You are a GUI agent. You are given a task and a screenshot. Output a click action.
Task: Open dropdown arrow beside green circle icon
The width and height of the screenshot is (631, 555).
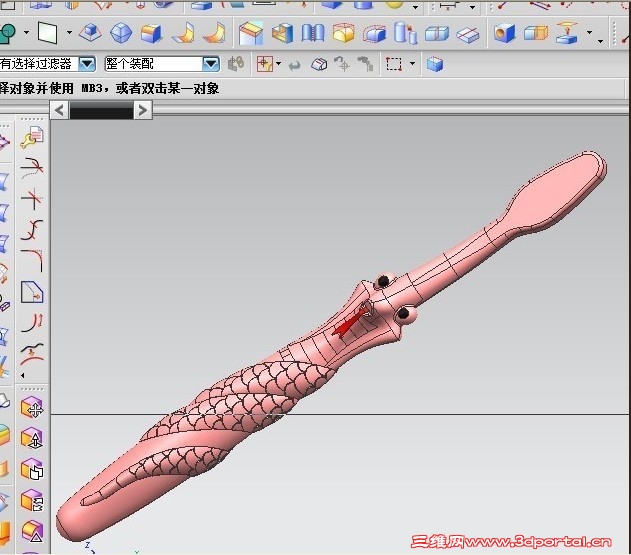27,32
